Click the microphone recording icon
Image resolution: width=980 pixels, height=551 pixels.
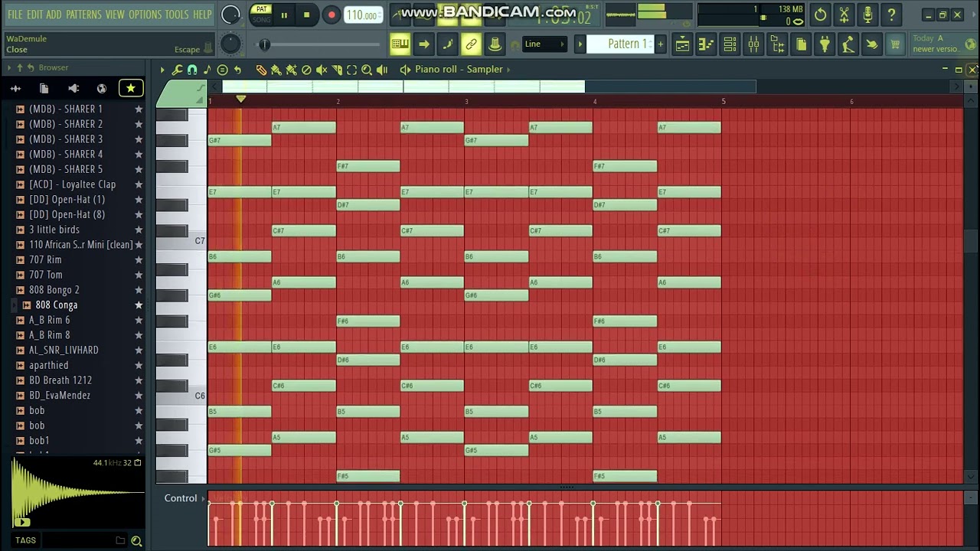[867, 14]
